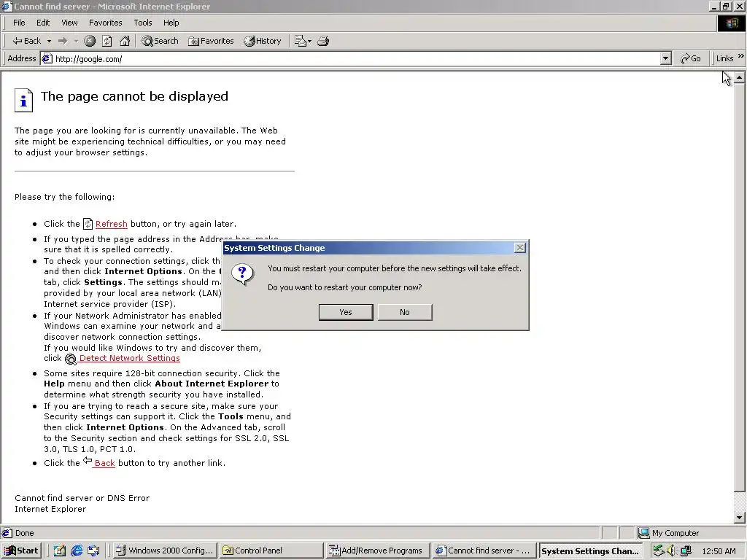This screenshot has width=747, height=560.
Task: Expand the Links toolbar chevron
Action: (741, 56)
